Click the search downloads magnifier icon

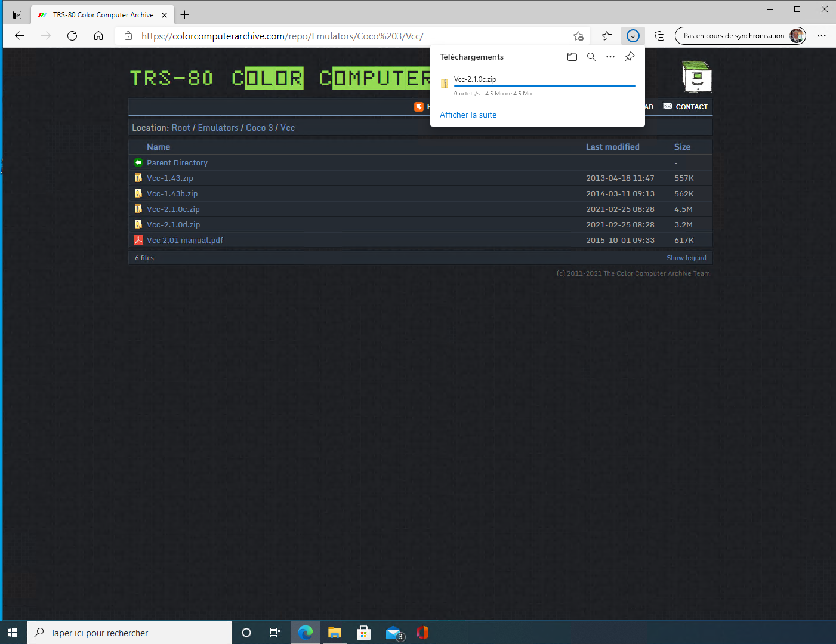(x=591, y=57)
